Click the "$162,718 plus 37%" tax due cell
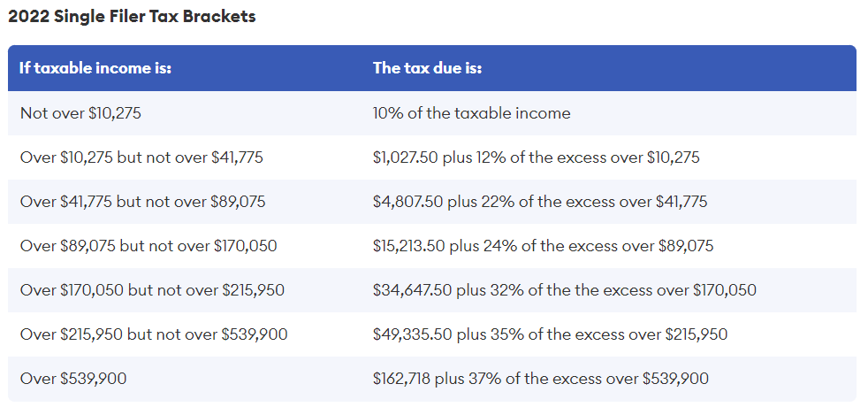868x407 pixels. point(540,379)
